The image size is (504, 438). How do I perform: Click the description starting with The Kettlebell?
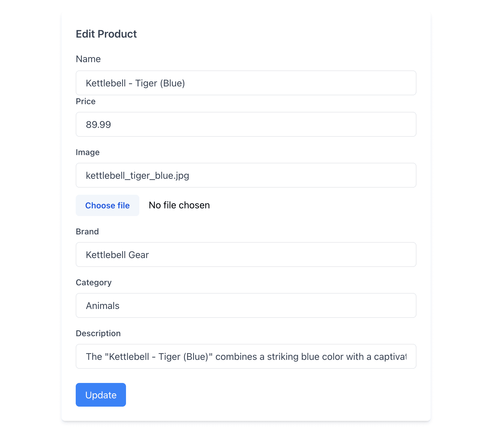(x=245, y=356)
